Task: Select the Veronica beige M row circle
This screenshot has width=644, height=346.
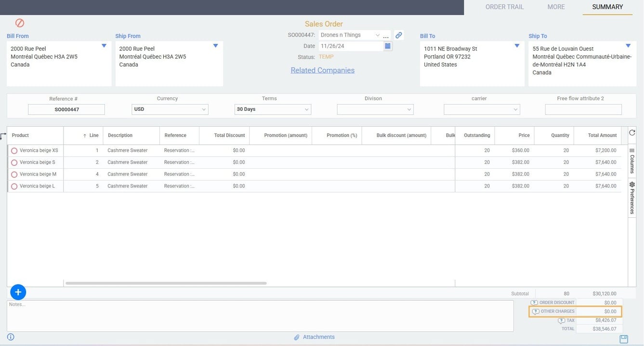Action: (x=14, y=174)
